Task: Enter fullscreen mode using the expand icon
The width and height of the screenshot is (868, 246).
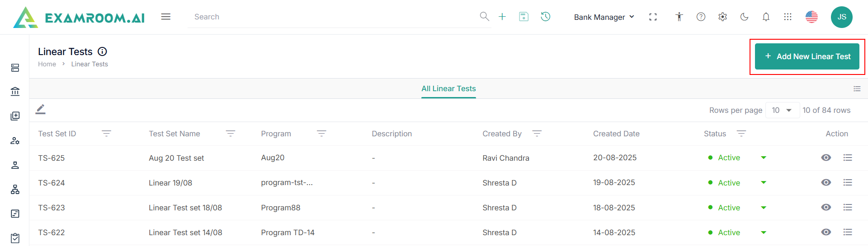Action: point(653,17)
